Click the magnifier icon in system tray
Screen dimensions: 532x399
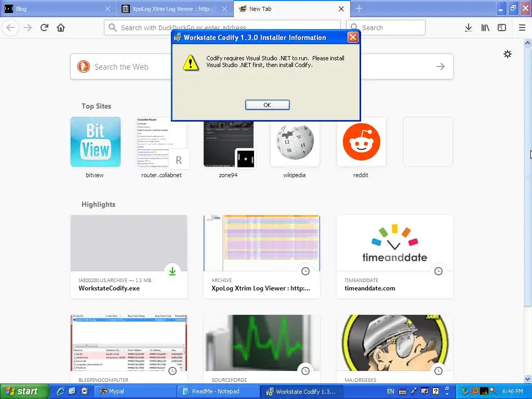[475, 391]
